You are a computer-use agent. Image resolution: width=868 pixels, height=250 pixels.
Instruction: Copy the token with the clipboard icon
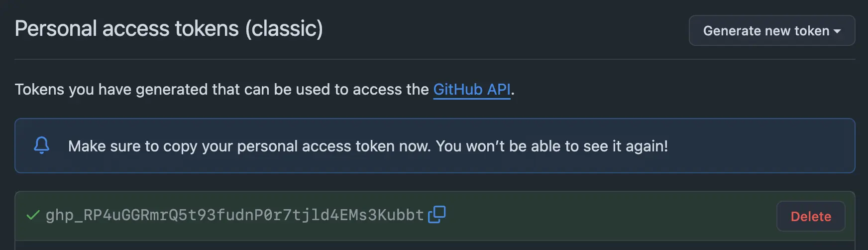click(x=437, y=215)
